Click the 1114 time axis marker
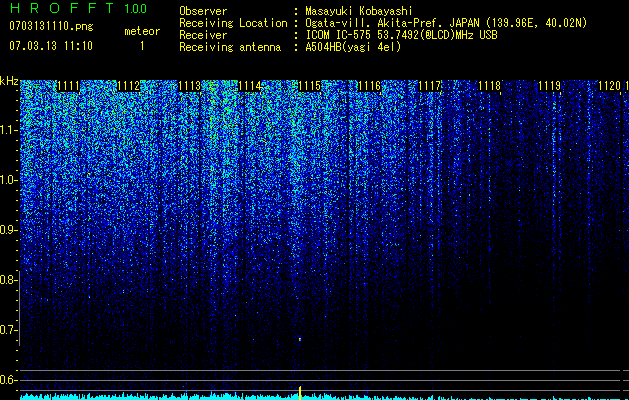This screenshot has height=400, width=629. click(249, 86)
